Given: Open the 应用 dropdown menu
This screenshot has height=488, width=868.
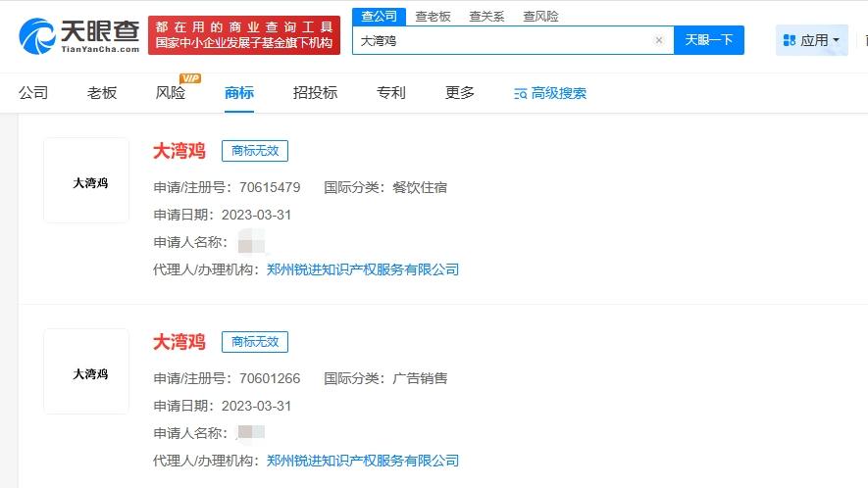Looking at the screenshot, I should point(811,40).
